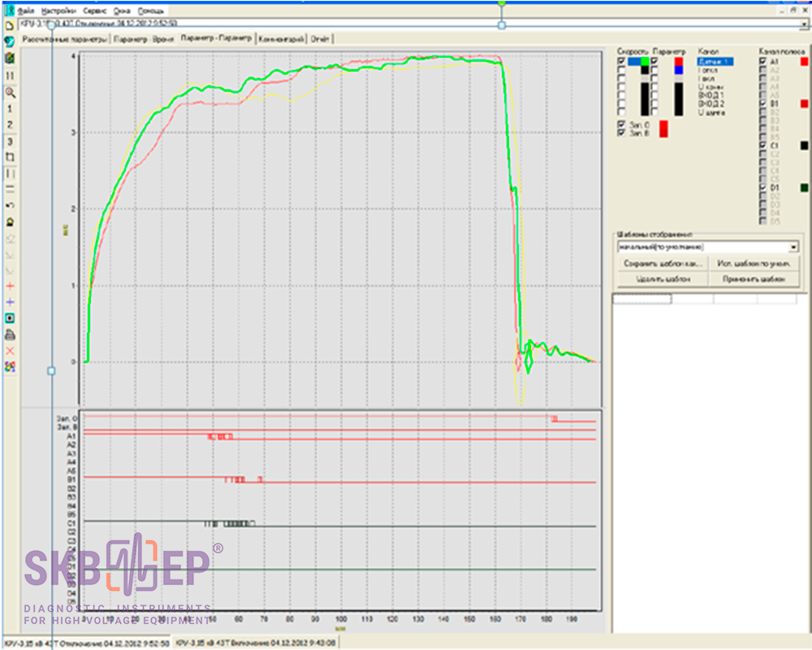The height and width of the screenshot is (650, 812).
Task: Activate the magnifier zoom tool
Action: pyautogui.click(x=10, y=93)
